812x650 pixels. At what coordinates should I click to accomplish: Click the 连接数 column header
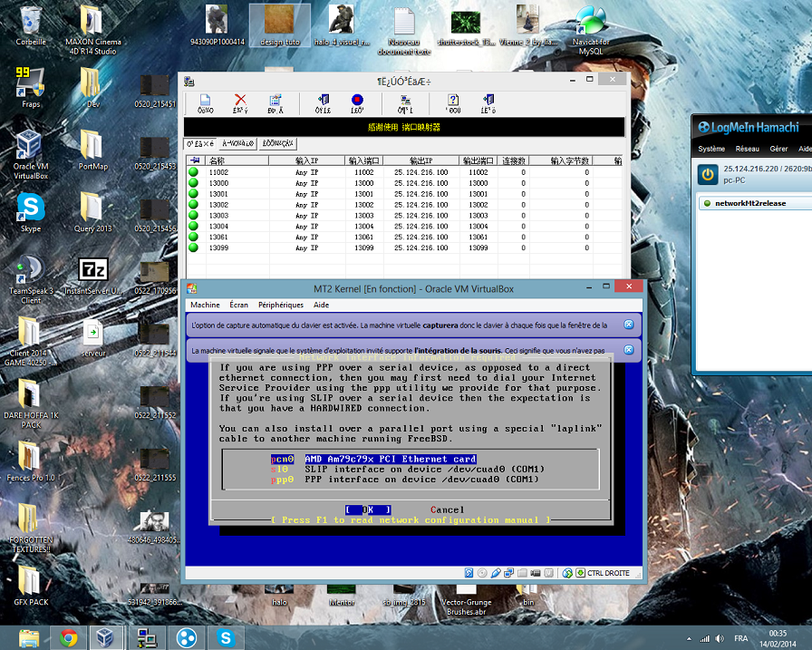click(x=513, y=160)
